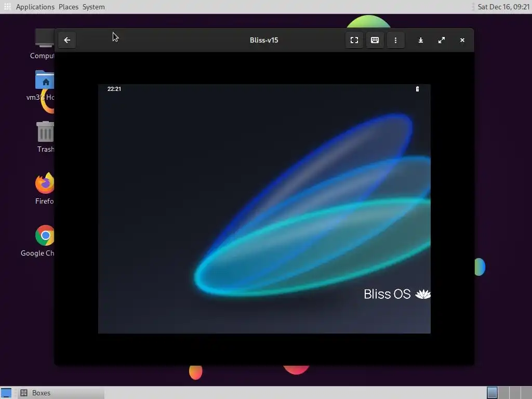This screenshot has height=399, width=532.
Task: Open the Places menu
Action: pos(68,7)
